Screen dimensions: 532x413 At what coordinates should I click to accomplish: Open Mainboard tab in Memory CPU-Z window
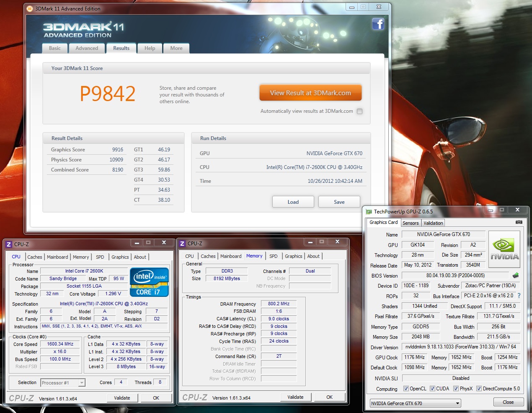(231, 256)
